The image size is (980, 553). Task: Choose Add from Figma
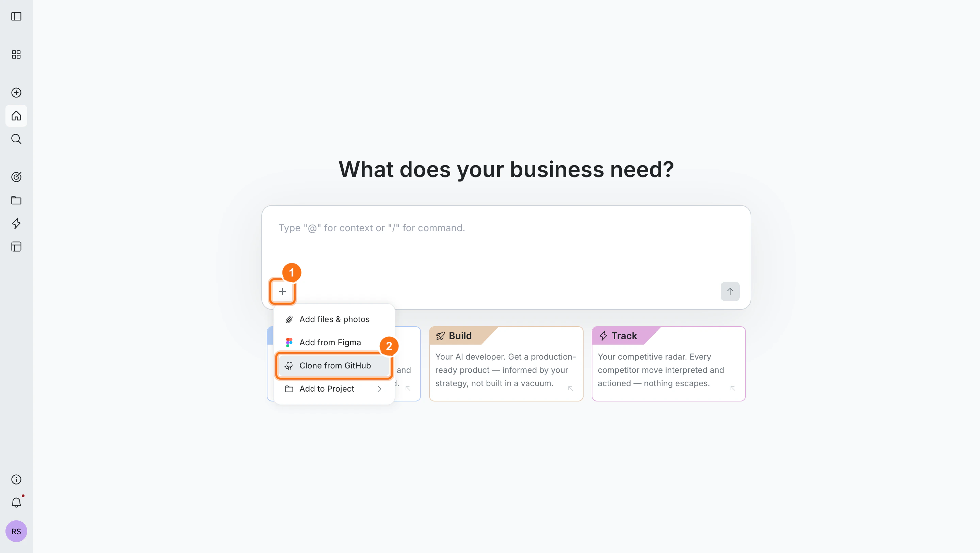(330, 342)
